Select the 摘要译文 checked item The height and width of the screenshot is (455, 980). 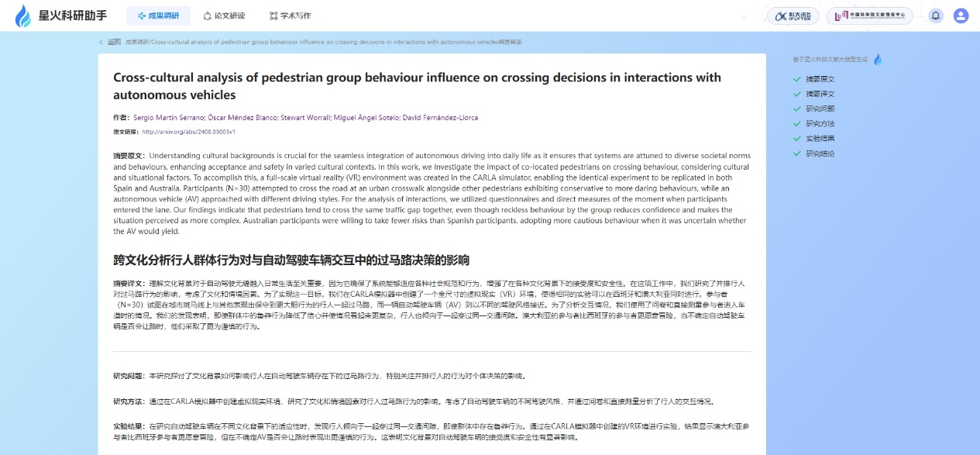[813, 94]
